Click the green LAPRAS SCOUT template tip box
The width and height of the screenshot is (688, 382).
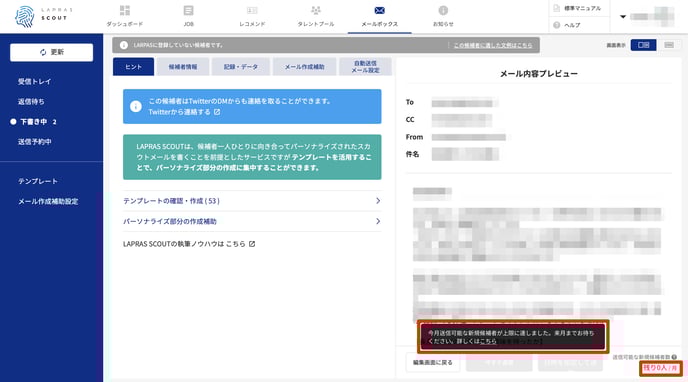(x=252, y=157)
